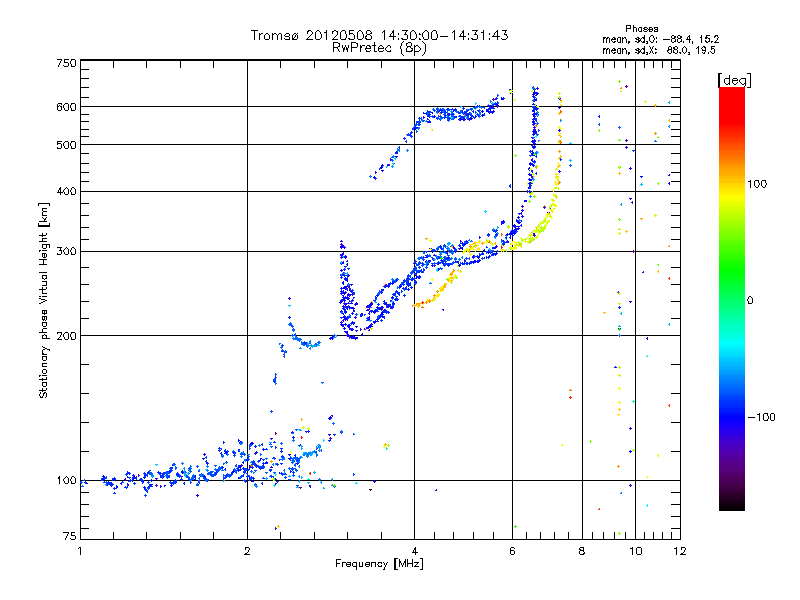This screenshot has width=800, height=600.
Task: Click the colorbar '100' tick label
Action: (x=757, y=184)
